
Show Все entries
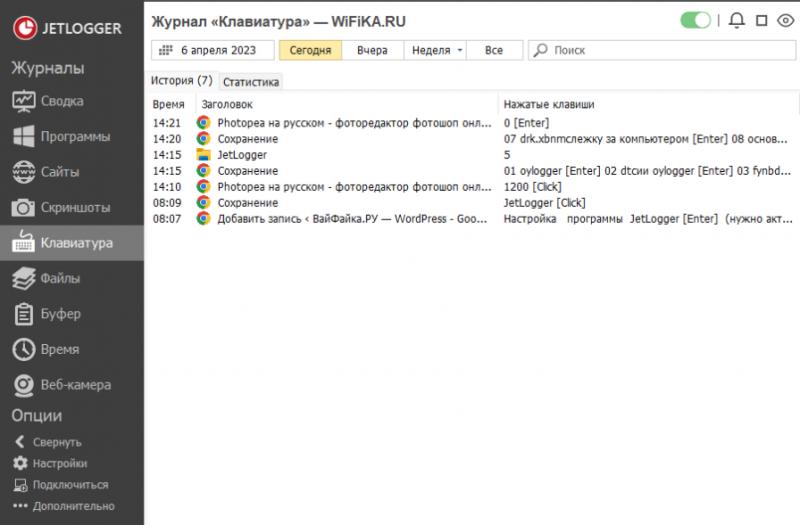pos(493,50)
